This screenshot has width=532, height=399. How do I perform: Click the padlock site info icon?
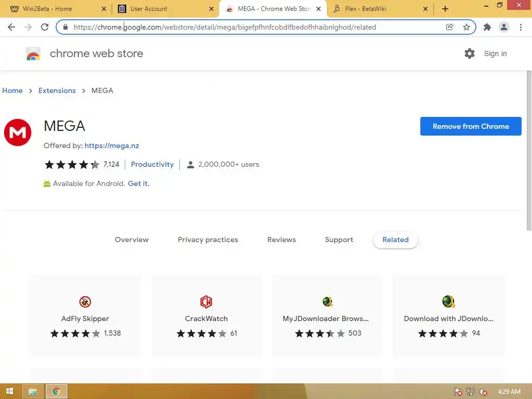coord(65,27)
